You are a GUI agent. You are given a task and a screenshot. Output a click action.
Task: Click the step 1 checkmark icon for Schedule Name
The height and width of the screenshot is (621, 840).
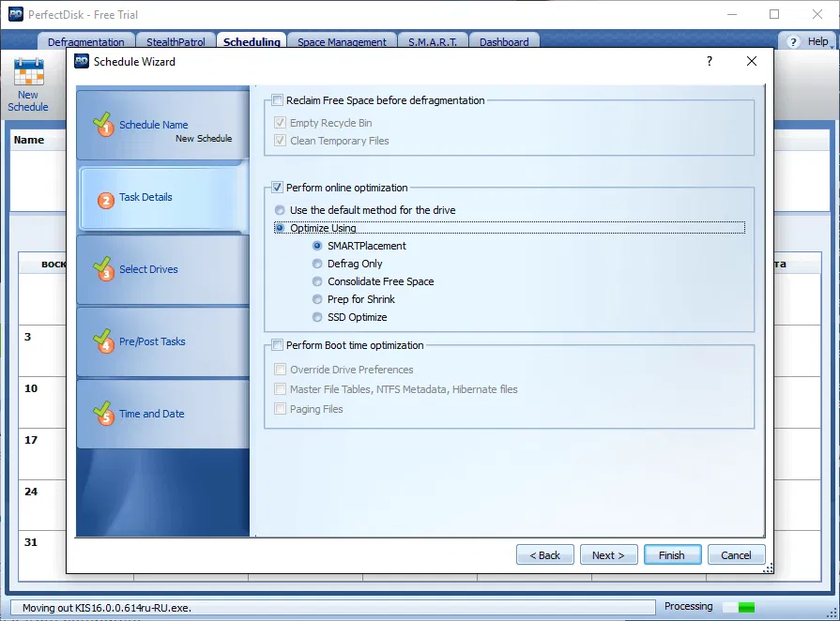coord(103,124)
